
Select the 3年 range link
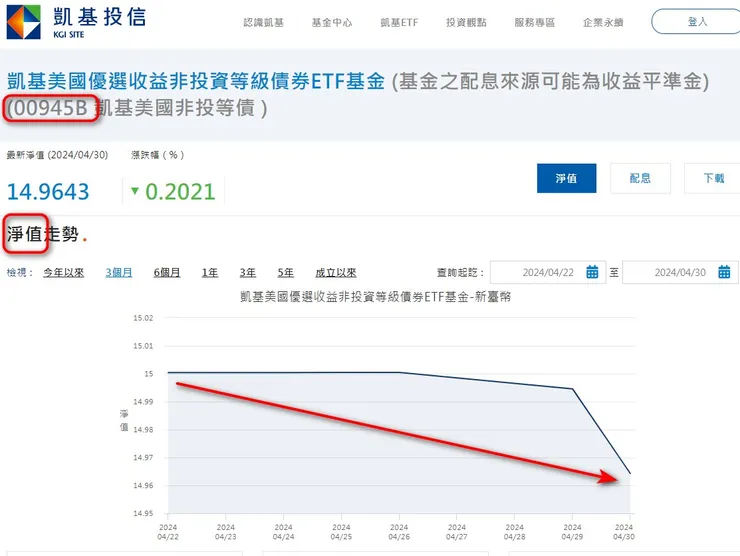(x=248, y=272)
